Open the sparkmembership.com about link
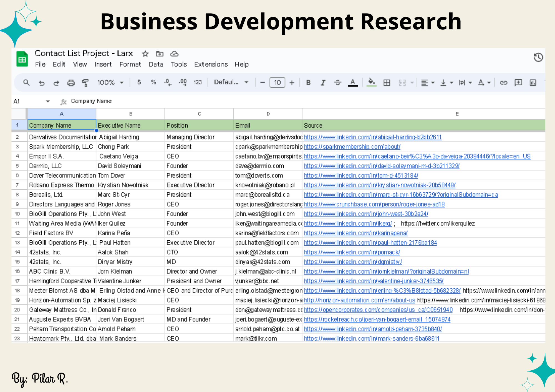The height and width of the screenshot is (392, 555). coord(352,147)
